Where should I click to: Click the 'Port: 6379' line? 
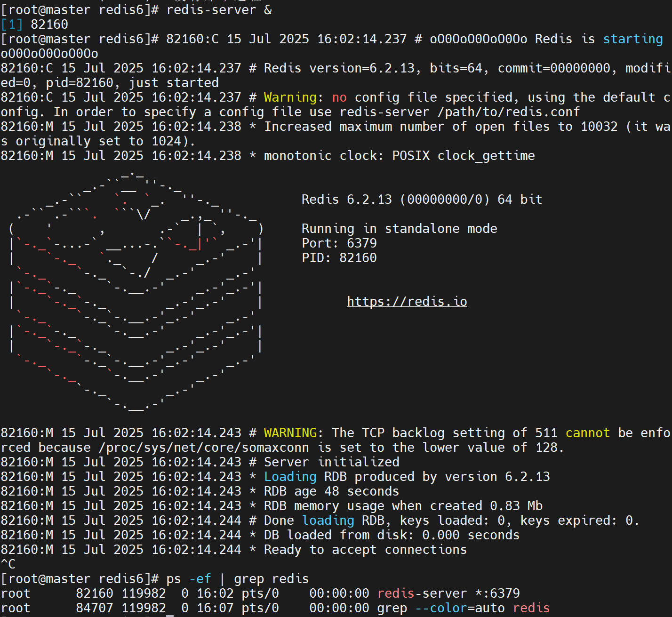coord(339,243)
